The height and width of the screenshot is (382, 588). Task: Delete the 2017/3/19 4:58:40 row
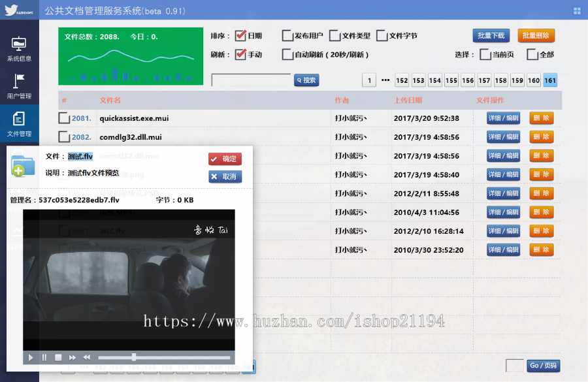pyautogui.click(x=542, y=174)
